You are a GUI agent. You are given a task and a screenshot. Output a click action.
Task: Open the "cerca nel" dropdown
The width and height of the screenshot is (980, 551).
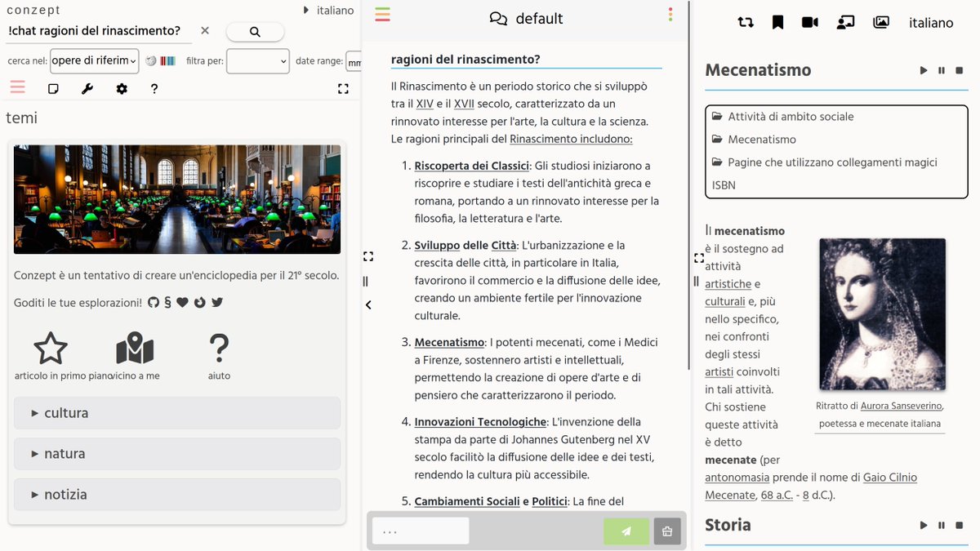(x=95, y=60)
